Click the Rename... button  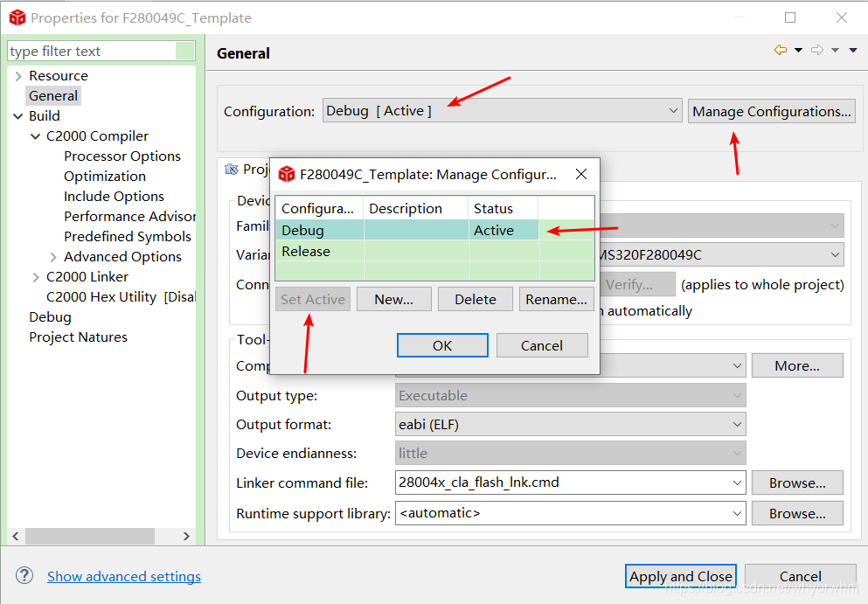(556, 299)
